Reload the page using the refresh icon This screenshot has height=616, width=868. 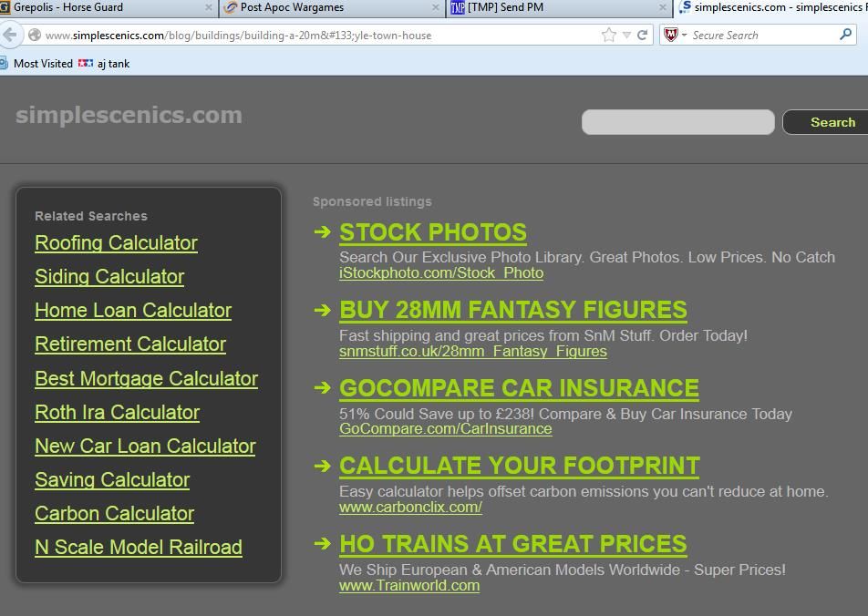[x=642, y=35]
